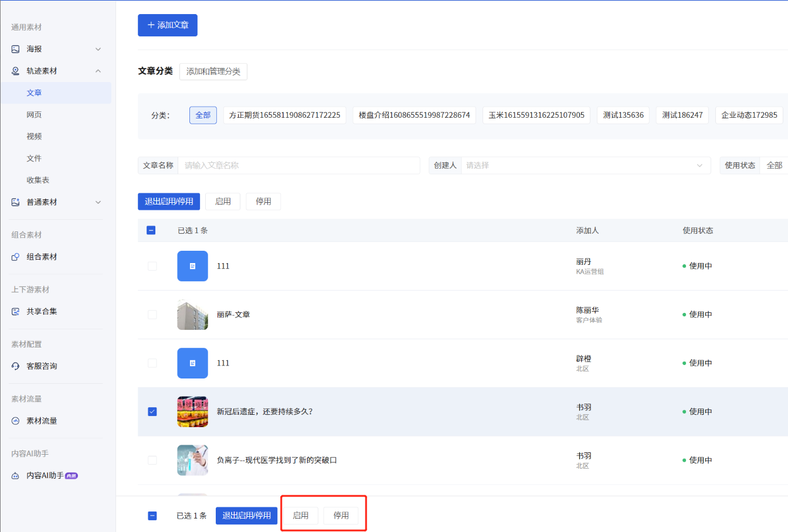Click the 普通素材 icon in sidebar

click(x=16, y=202)
